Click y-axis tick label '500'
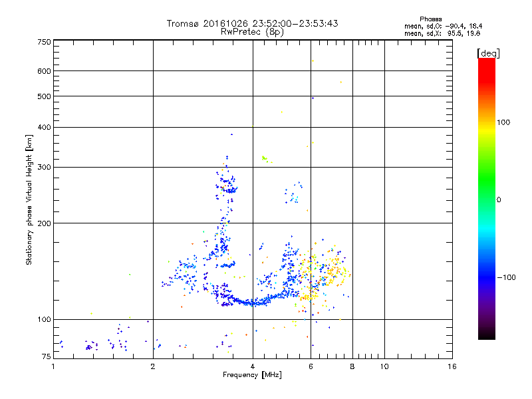The image size is (532, 399). [x=45, y=96]
